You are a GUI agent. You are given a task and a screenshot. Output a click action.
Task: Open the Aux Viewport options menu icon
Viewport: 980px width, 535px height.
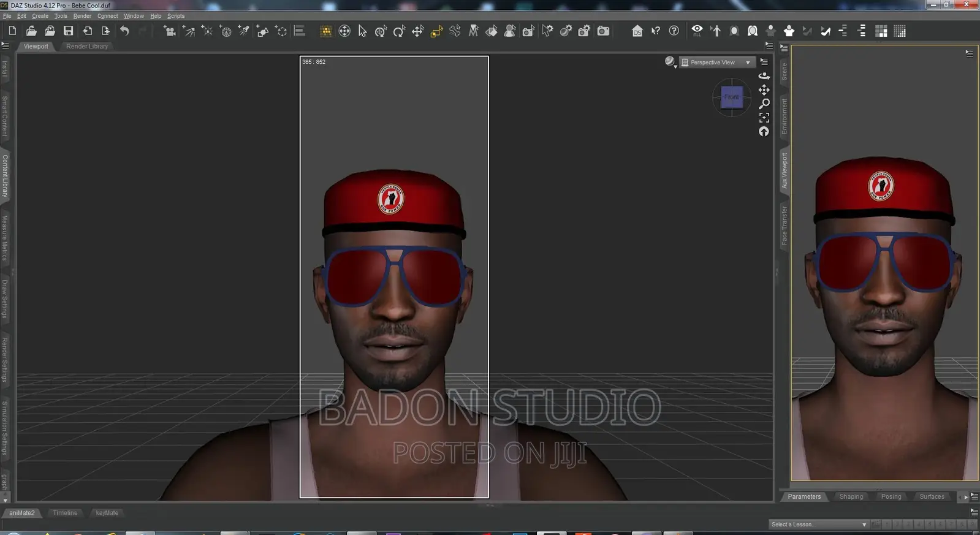[x=969, y=53]
